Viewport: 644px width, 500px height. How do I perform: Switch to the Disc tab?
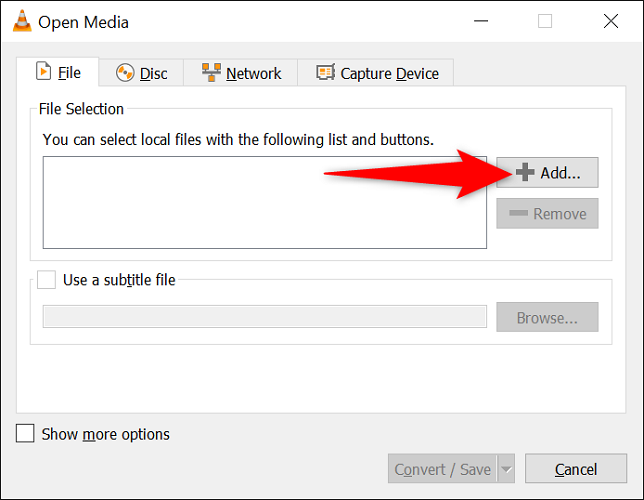click(x=141, y=73)
